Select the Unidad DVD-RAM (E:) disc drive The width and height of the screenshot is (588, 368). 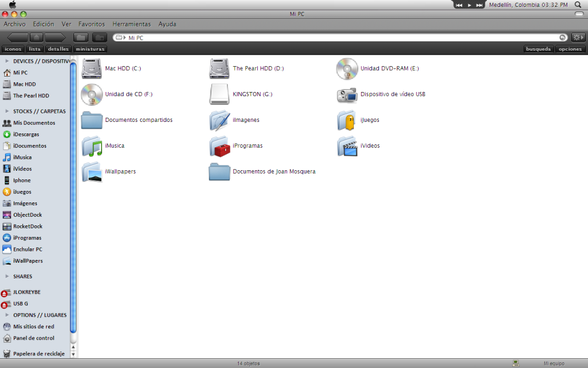377,68
